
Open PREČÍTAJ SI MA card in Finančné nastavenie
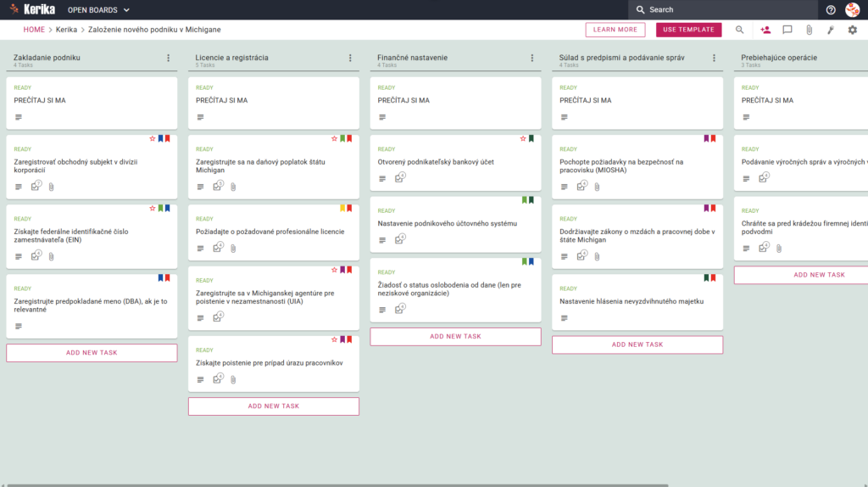[x=455, y=103]
